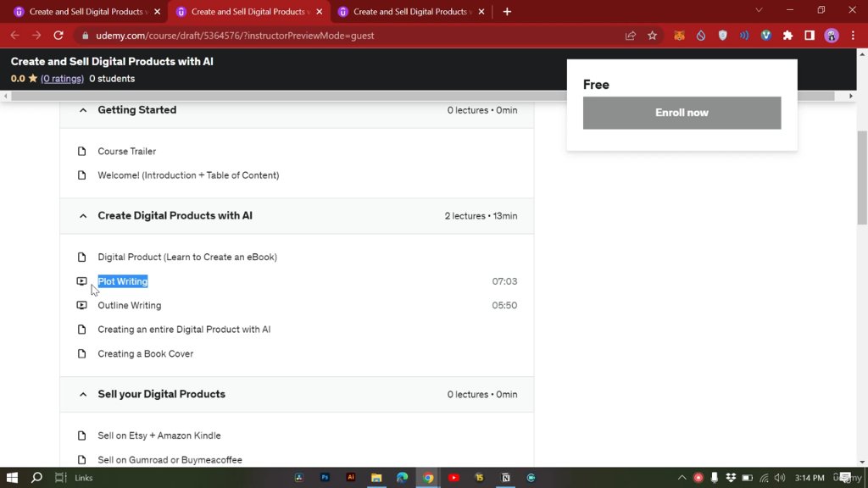Open the Outline Writing lecture
This screenshot has width=868, height=488.
pos(130,305)
